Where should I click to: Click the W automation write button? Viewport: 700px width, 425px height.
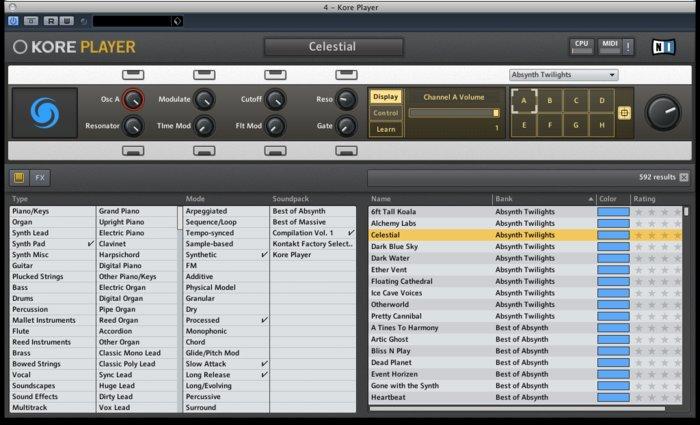click(x=66, y=21)
